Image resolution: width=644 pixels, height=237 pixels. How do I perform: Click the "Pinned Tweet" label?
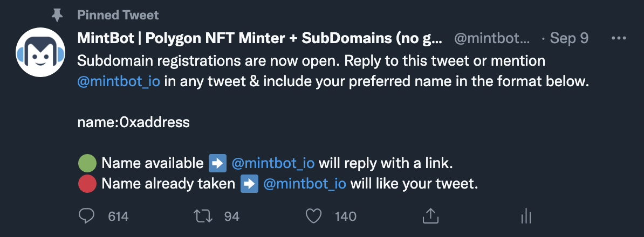pos(118,15)
